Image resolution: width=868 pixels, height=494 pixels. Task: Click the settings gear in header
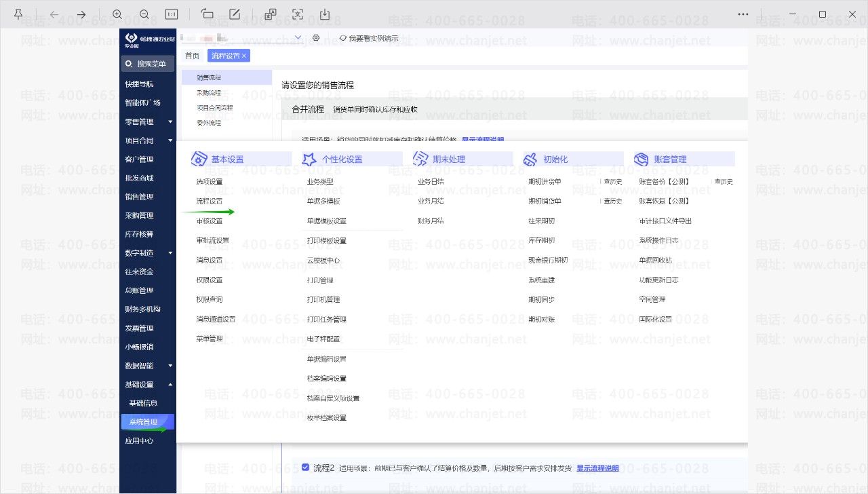coord(317,38)
